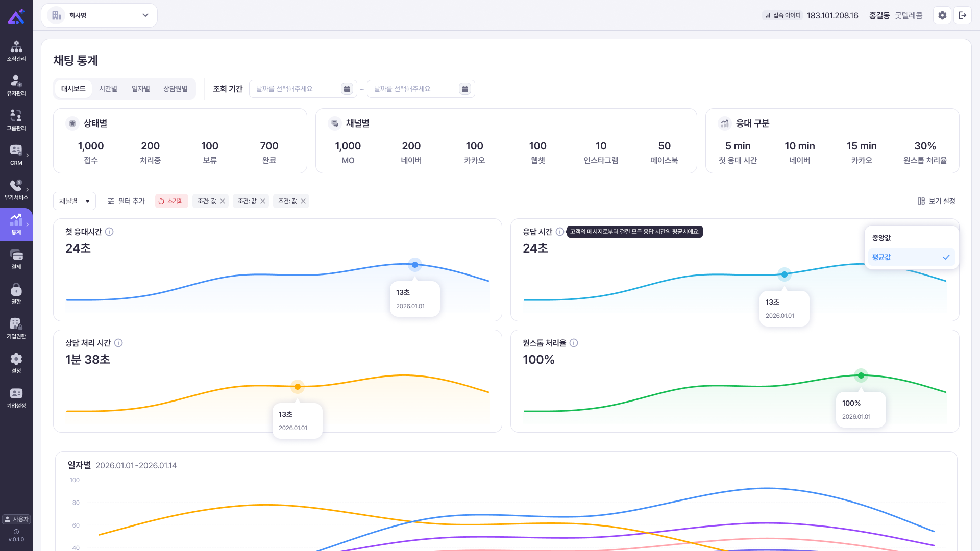Remove the first 조건: 값 filter chip

click(x=223, y=201)
